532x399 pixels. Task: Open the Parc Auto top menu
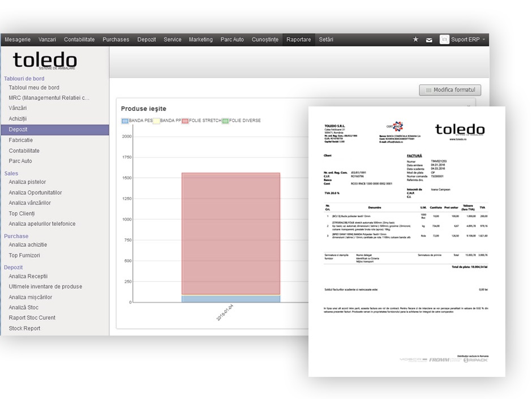pyautogui.click(x=232, y=40)
